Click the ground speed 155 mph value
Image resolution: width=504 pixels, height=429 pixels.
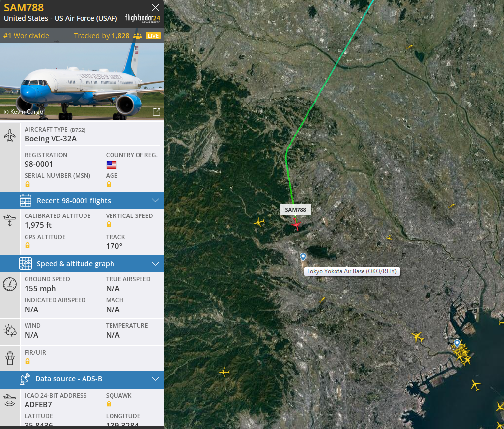pos(40,288)
